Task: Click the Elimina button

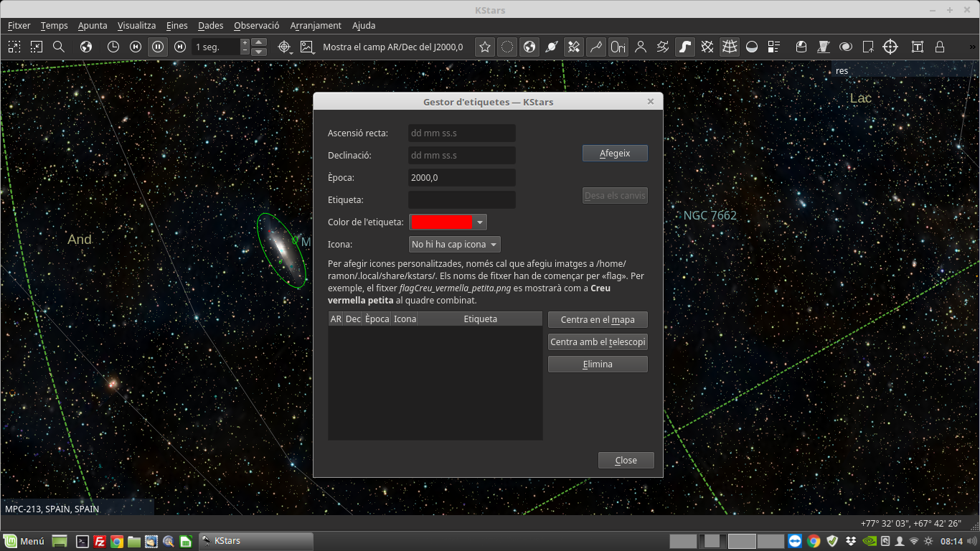Action: [x=598, y=364]
